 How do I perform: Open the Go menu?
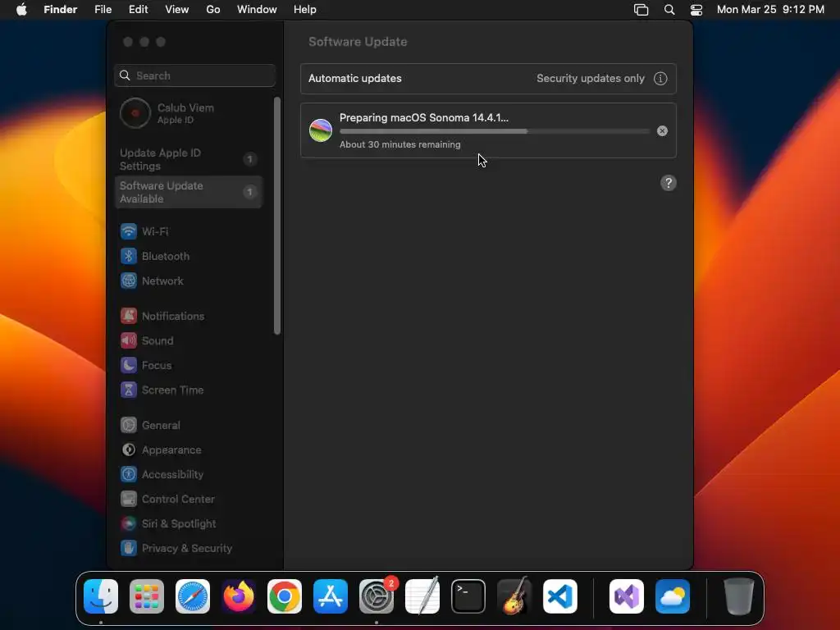pos(213,10)
